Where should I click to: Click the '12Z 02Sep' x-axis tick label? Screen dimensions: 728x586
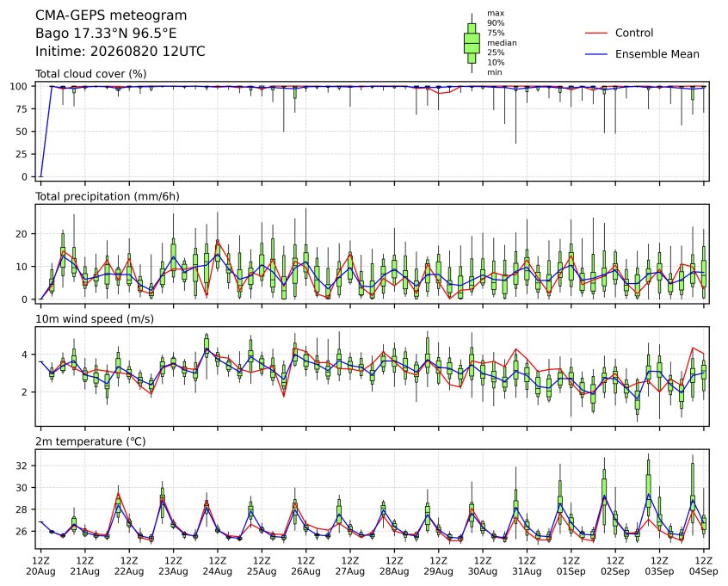(x=615, y=566)
